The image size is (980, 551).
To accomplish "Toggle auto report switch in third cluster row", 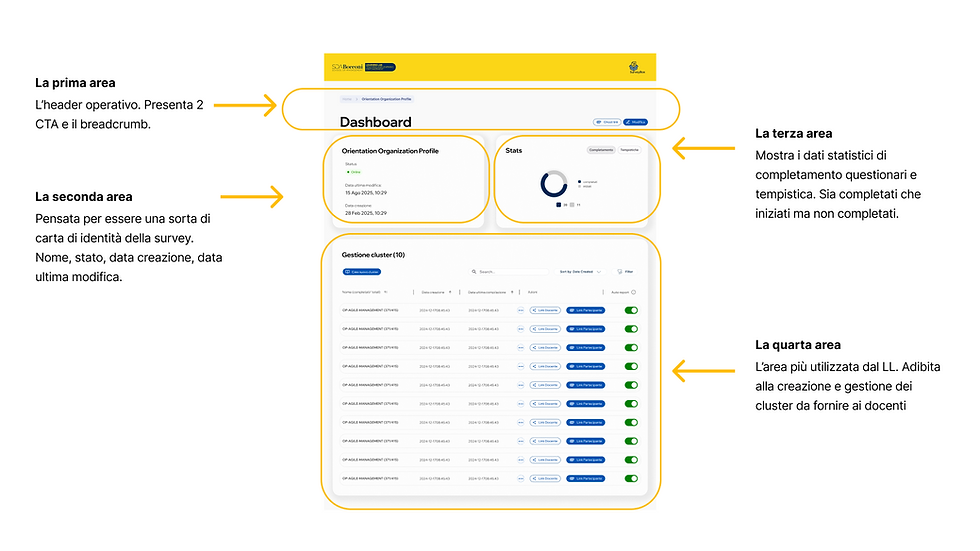I will [x=631, y=347].
